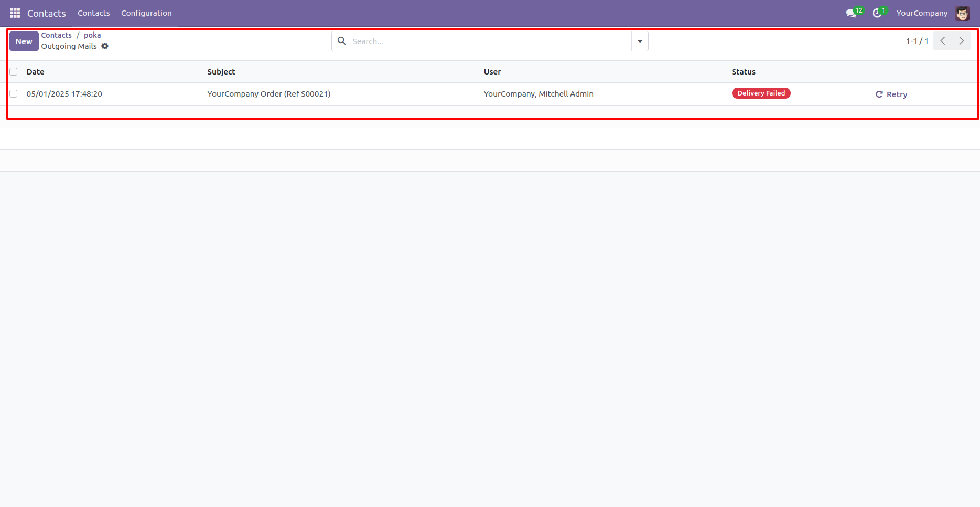
Task: Open the Contacts menu item
Action: [x=93, y=13]
